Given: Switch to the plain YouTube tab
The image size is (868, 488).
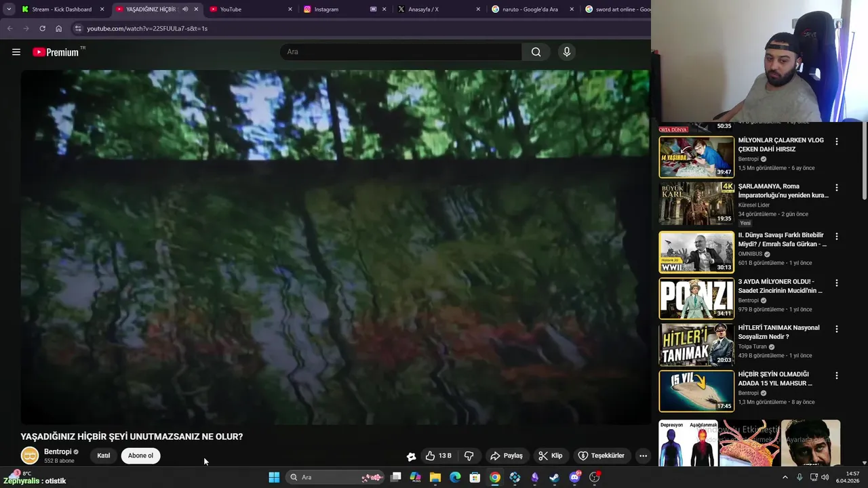Looking at the screenshot, I should tap(250, 9).
